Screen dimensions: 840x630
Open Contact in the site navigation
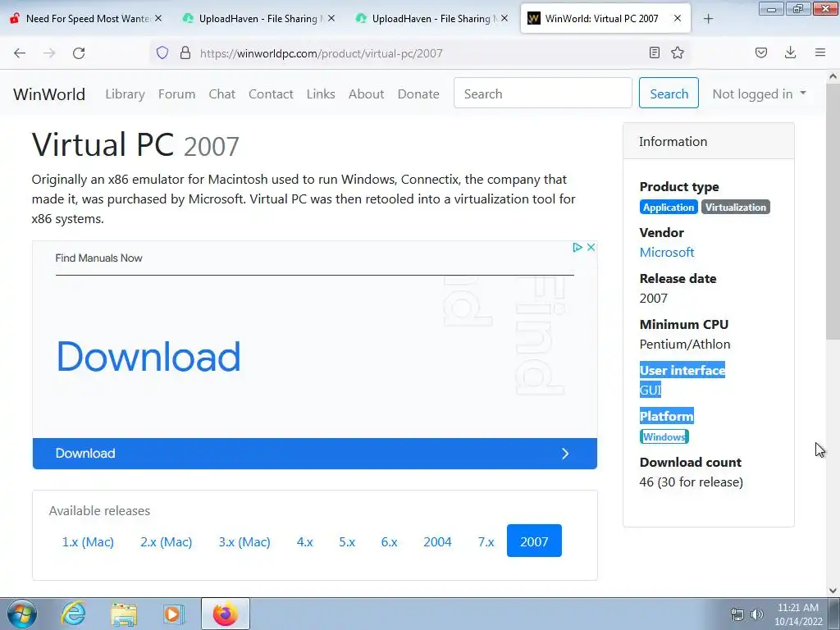pos(271,94)
